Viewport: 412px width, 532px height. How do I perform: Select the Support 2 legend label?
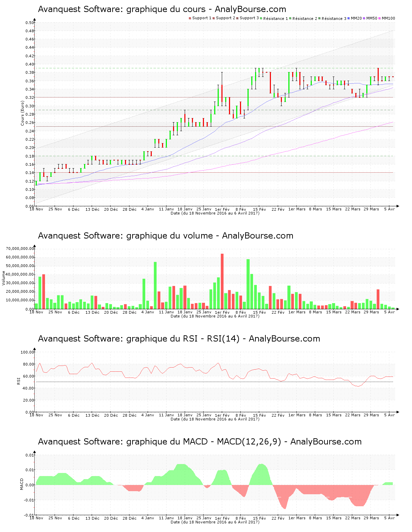226,18
